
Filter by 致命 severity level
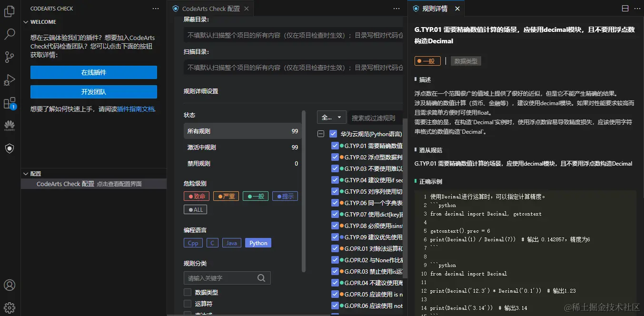click(197, 196)
